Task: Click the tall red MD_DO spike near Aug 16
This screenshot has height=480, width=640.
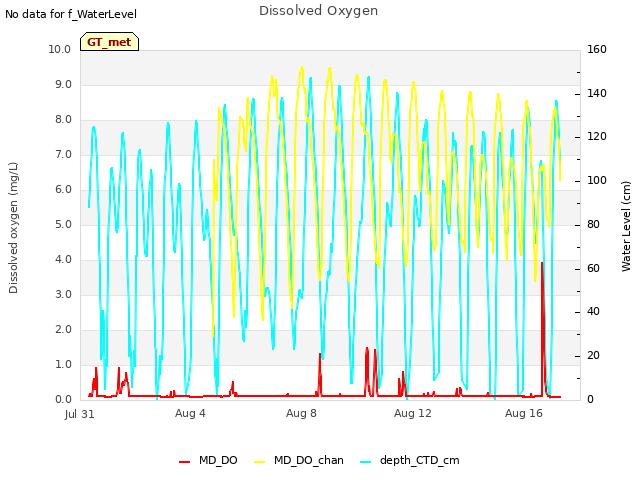Action: 542,327
